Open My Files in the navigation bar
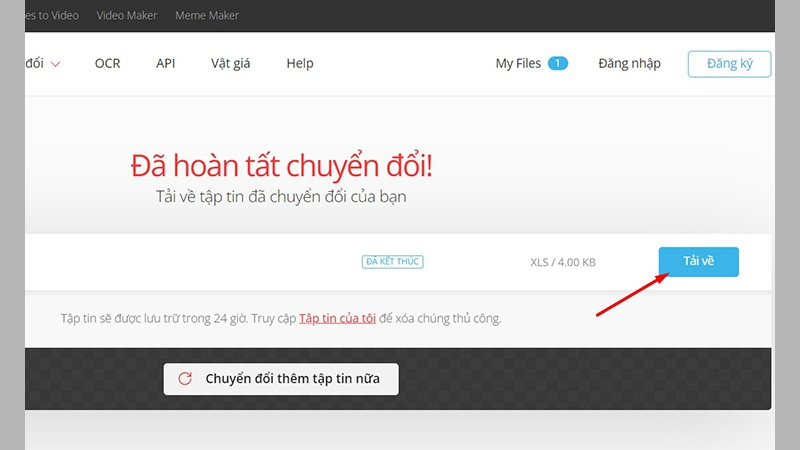The image size is (800, 450). click(x=518, y=64)
